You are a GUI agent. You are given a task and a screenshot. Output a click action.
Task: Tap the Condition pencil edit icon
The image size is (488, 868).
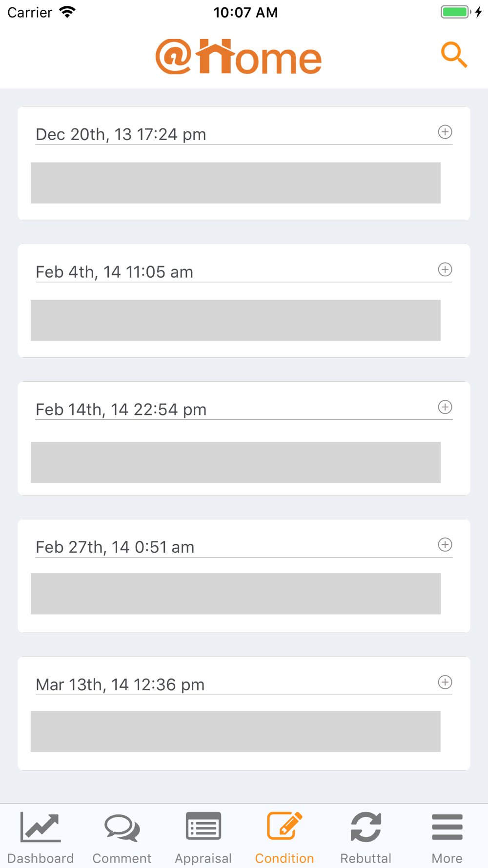(x=285, y=827)
